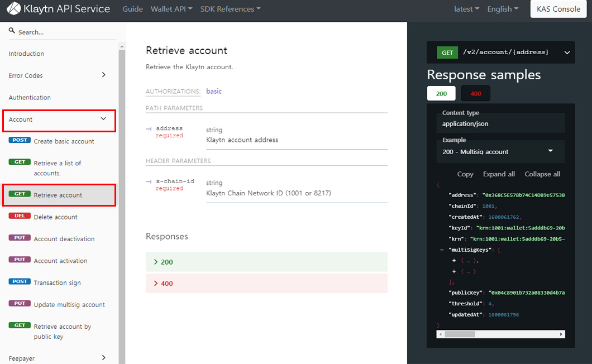Click the sidebar vertical scrollbar up arrow
Image resolution: width=592 pixels, height=364 pixels.
[x=122, y=46]
